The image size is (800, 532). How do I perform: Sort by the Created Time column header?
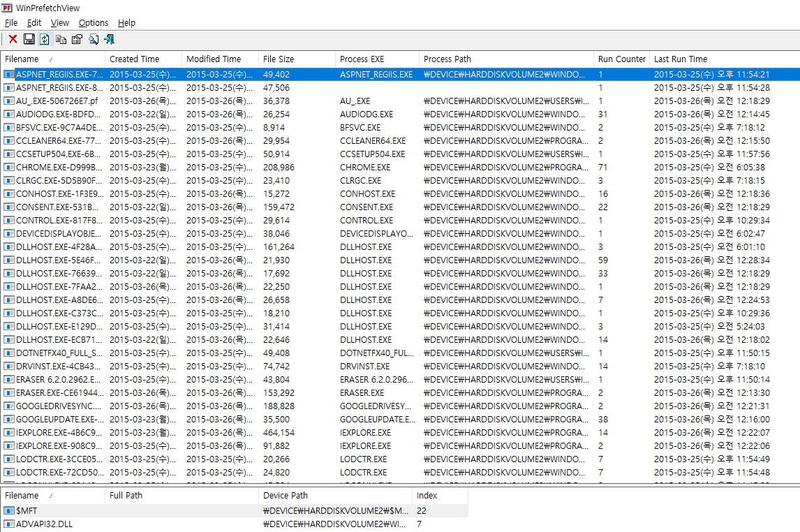(143, 59)
